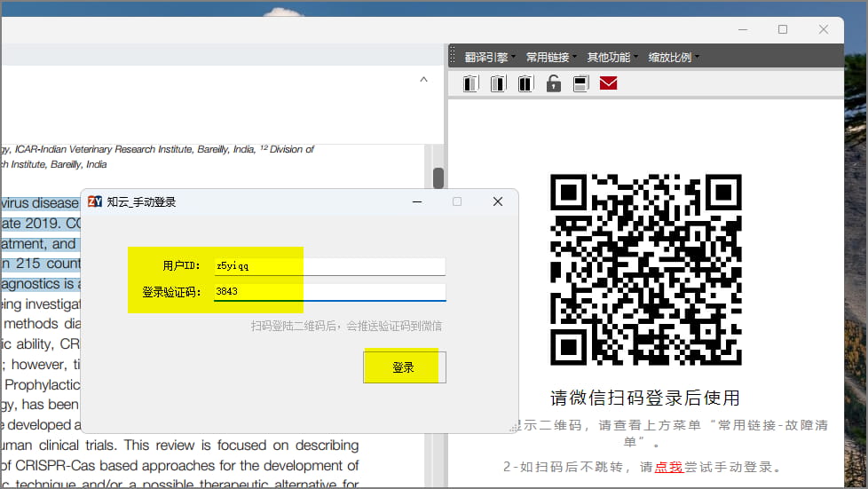Click the toolbar drag grip dots left of 翻译引擎
Viewport: 868px width, 489px height.
(x=453, y=55)
